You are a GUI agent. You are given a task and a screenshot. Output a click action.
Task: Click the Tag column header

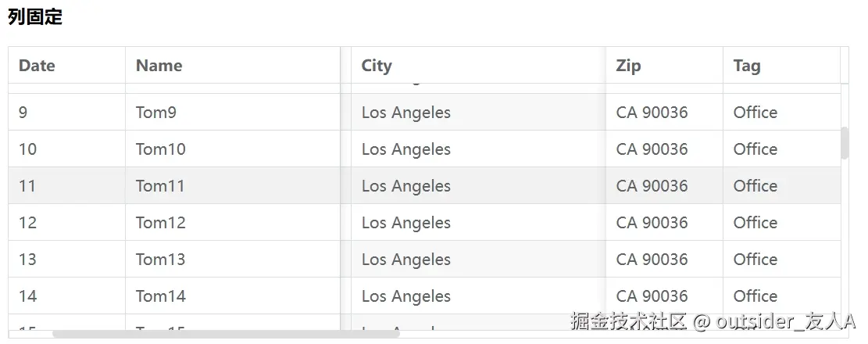[747, 66]
